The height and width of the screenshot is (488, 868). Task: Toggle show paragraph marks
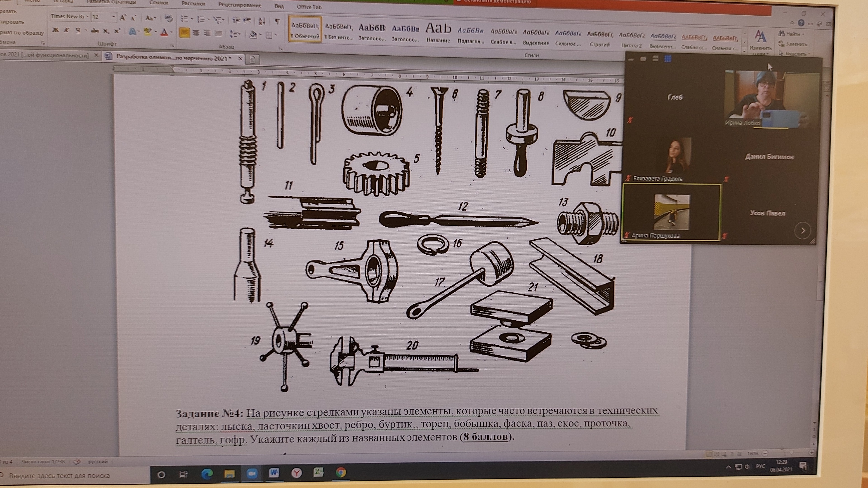tap(277, 21)
